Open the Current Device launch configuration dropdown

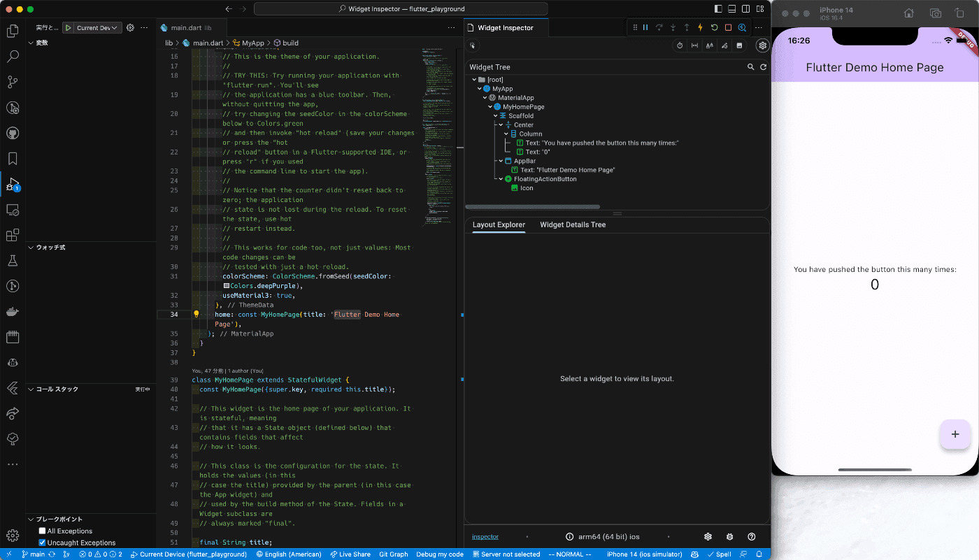click(x=97, y=28)
